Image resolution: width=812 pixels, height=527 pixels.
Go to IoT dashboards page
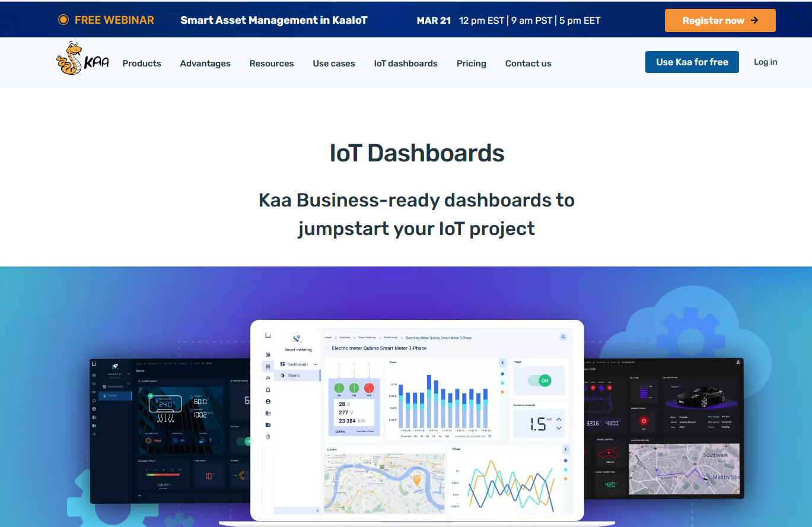[406, 64]
